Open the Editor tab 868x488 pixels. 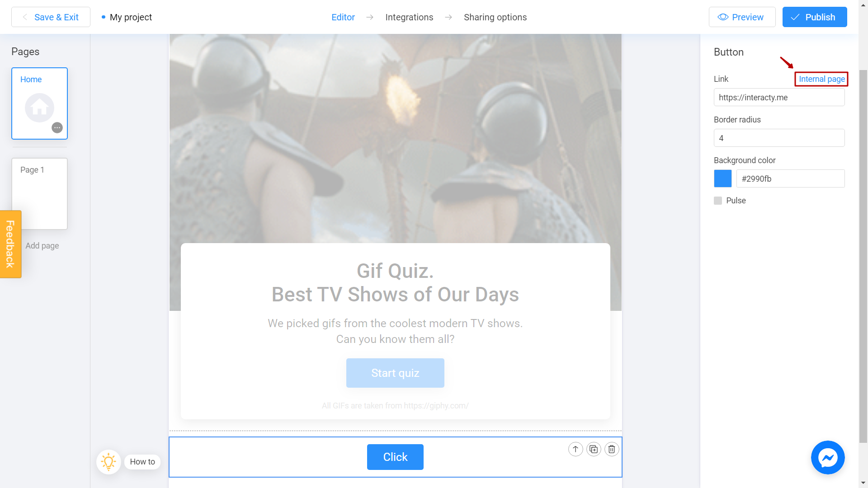coord(344,17)
